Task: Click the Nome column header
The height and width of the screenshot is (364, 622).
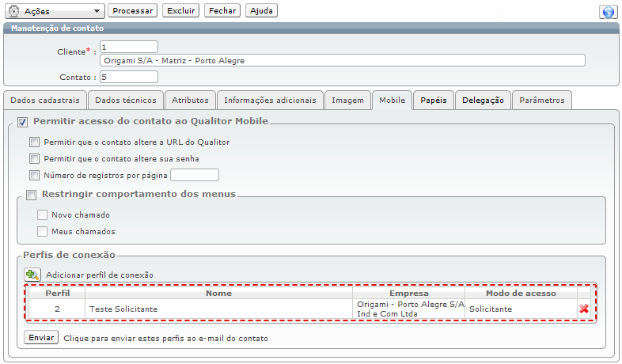Action: click(x=218, y=294)
